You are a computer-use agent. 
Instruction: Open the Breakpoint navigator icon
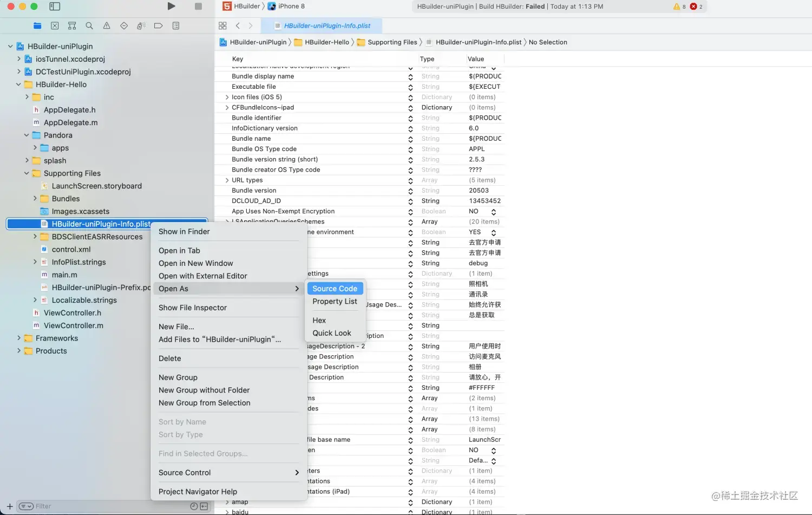(x=159, y=25)
